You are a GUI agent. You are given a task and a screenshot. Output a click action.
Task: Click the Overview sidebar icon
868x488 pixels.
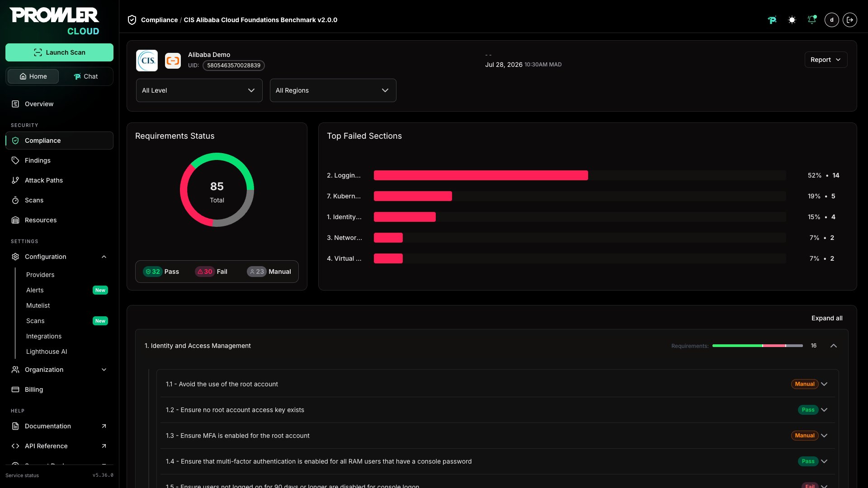click(15, 104)
